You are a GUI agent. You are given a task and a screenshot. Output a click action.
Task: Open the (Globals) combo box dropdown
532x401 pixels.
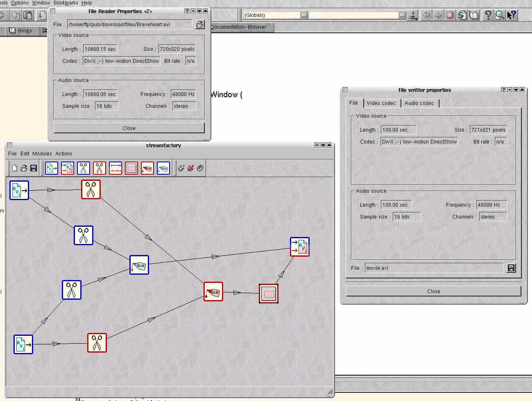(x=304, y=15)
